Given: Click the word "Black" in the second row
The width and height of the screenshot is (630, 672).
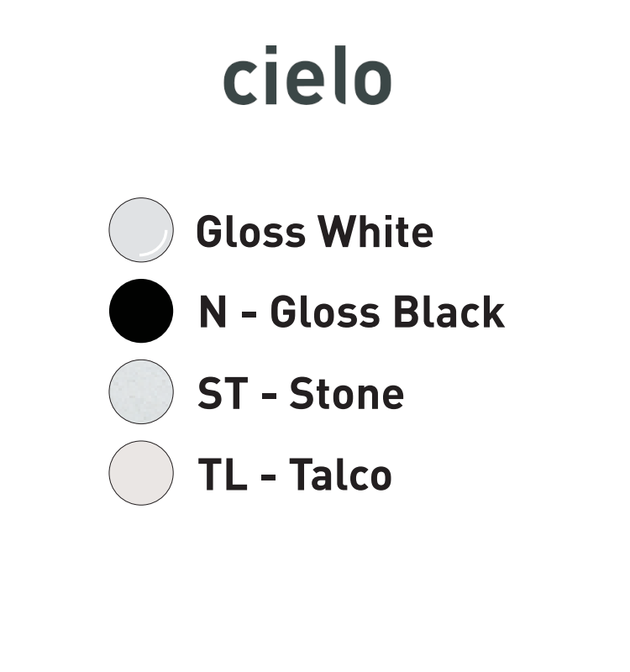Looking at the screenshot, I should click(x=449, y=312).
